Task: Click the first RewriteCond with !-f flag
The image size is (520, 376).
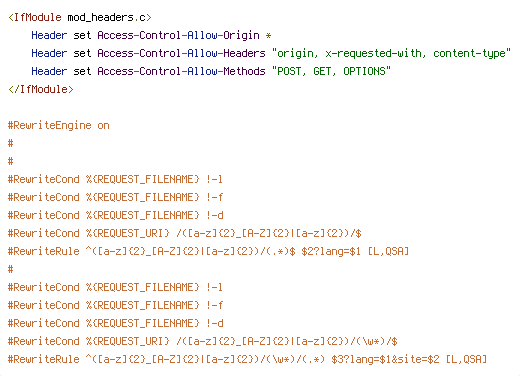Action: [115, 197]
